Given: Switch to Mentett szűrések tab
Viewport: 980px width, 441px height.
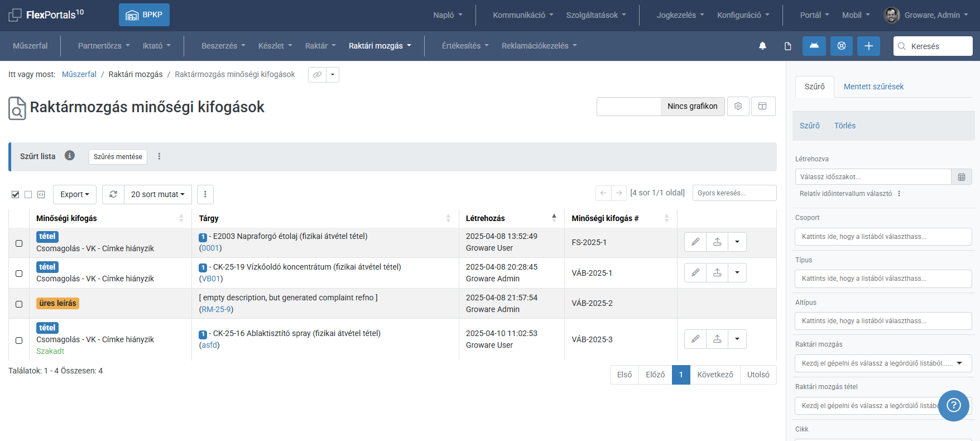Looking at the screenshot, I should 873,87.
